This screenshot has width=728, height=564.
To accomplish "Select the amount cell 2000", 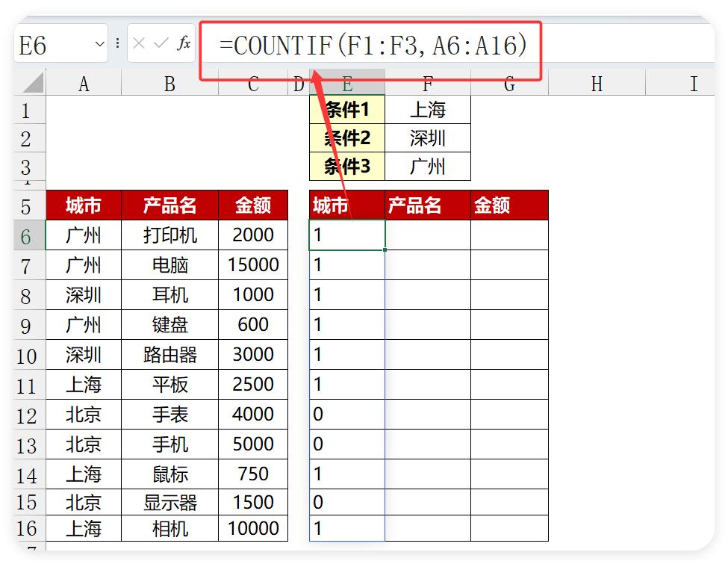I will (x=253, y=235).
